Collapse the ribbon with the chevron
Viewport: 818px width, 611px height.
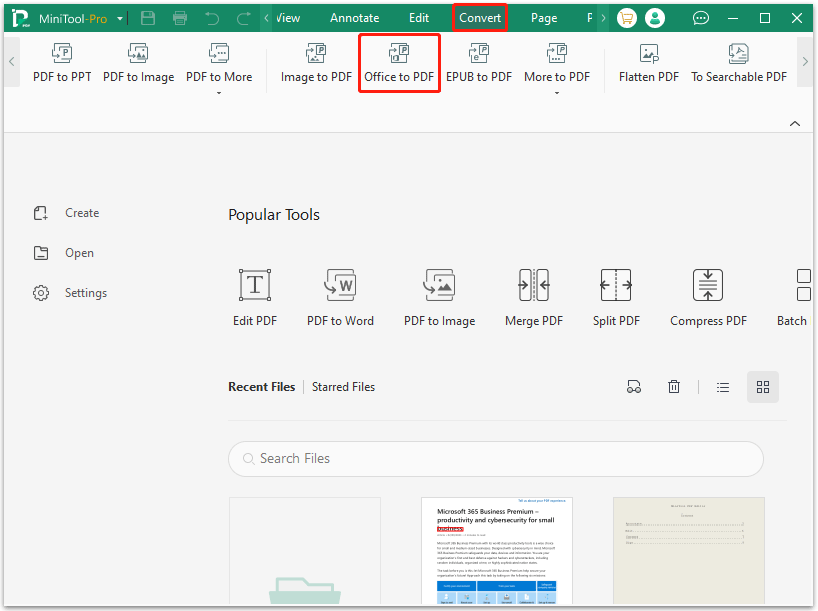[x=795, y=123]
